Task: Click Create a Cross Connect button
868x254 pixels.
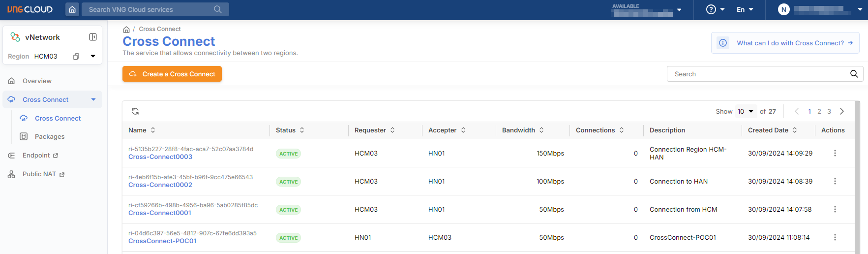Action: pyautogui.click(x=172, y=74)
